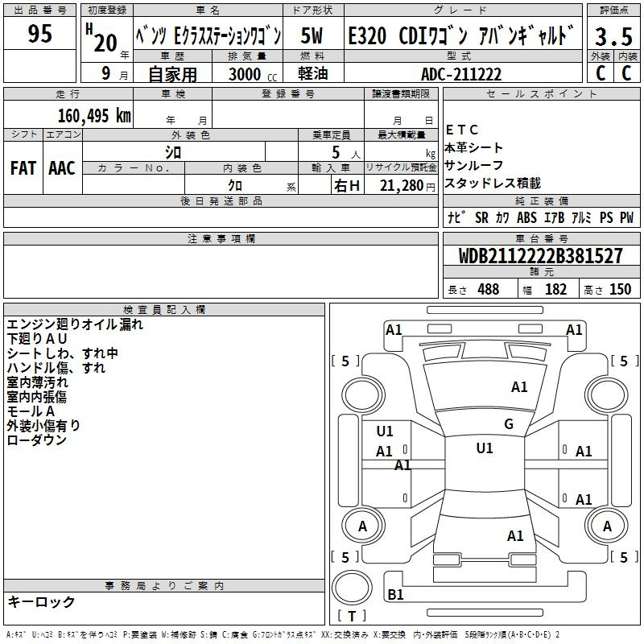Select the grade E320 CDIワゴン アバンギャルド
The width and height of the screenshot is (644, 644).
pyautogui.click(x=460, y=35)
